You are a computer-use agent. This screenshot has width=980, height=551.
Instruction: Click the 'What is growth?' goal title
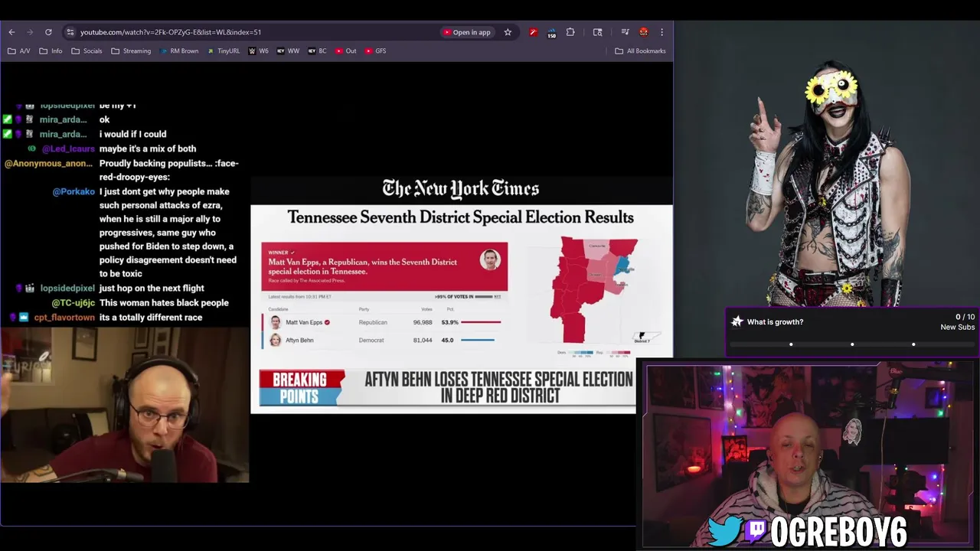click(775, 322)
